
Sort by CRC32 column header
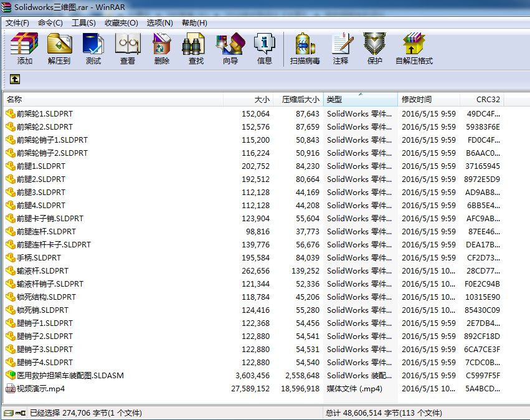point(481,100)
